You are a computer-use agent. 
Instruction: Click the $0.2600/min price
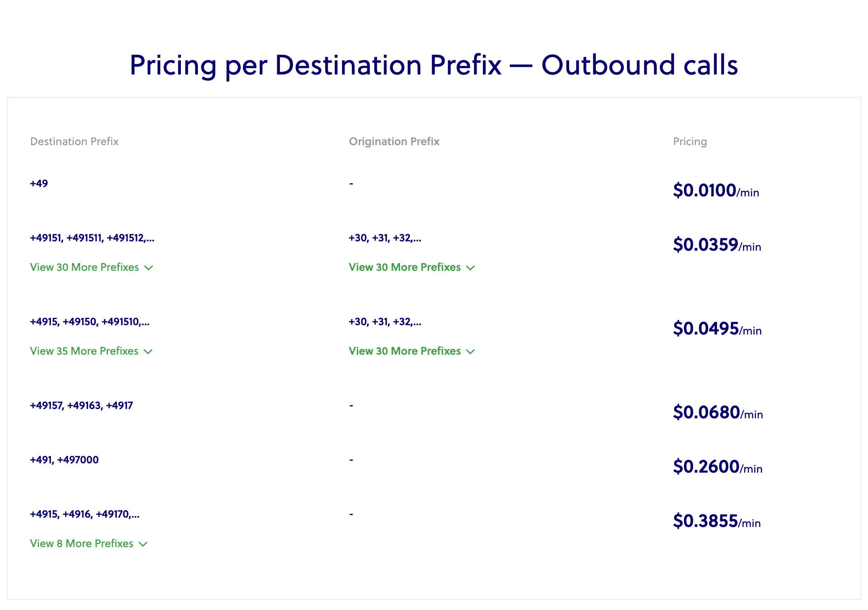point(717,467)
